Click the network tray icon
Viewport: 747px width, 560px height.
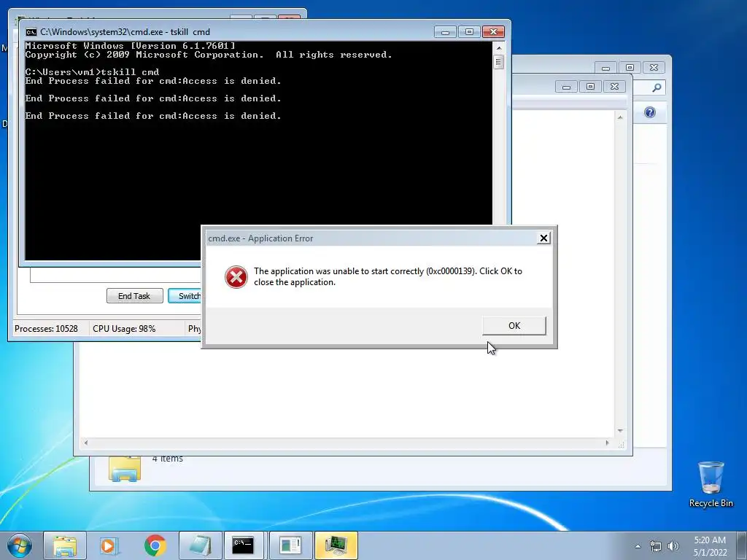[x=656, y=546]
